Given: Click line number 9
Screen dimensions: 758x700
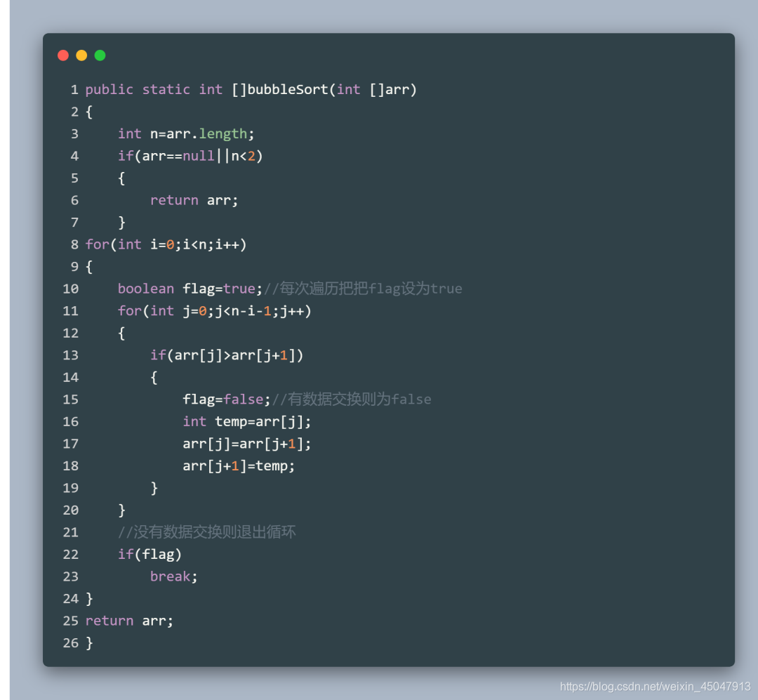Looking at the screenshot, I should 74,267.
